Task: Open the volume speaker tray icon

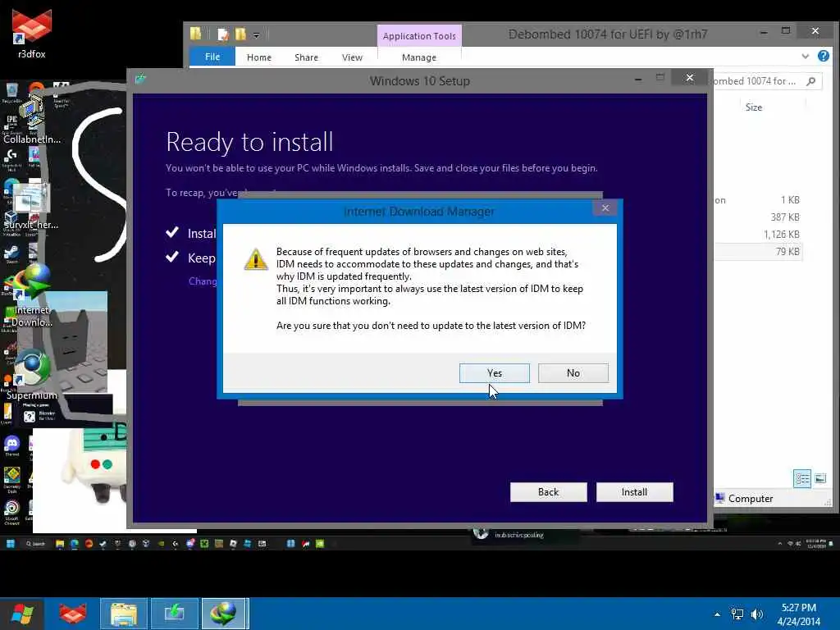Action: point(756,614)
